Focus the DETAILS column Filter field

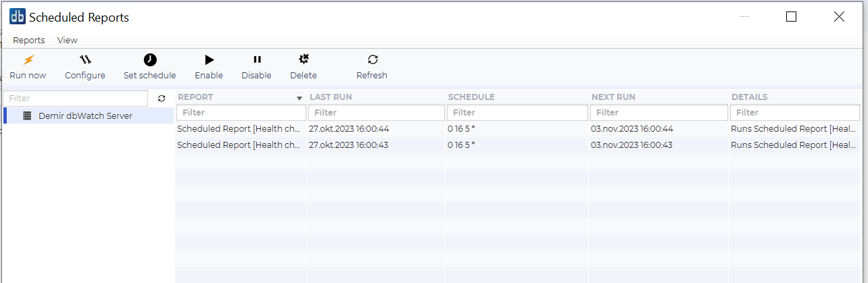[794, 112]
